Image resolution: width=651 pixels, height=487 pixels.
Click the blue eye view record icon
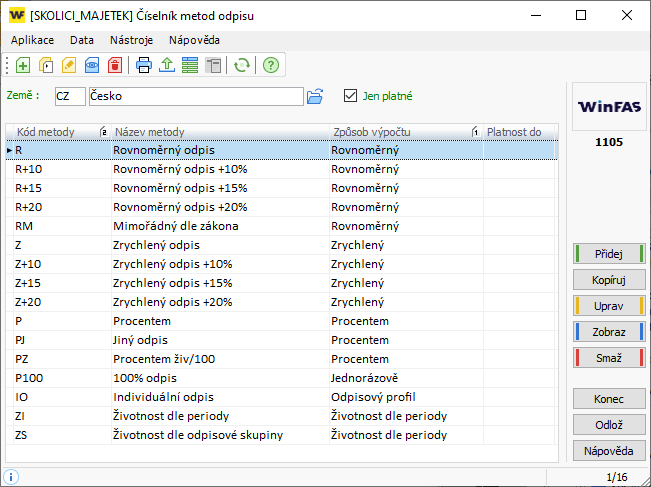tap(92, 65)
